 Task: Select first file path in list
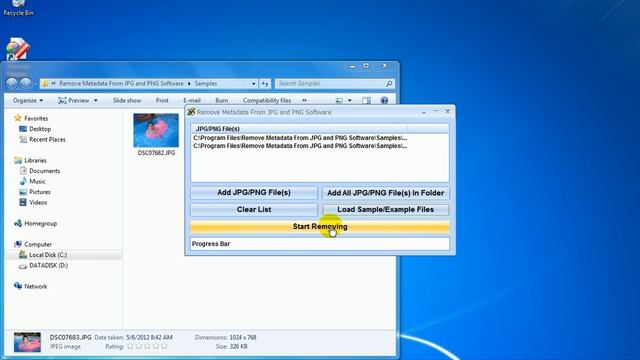tap(300, 138)
